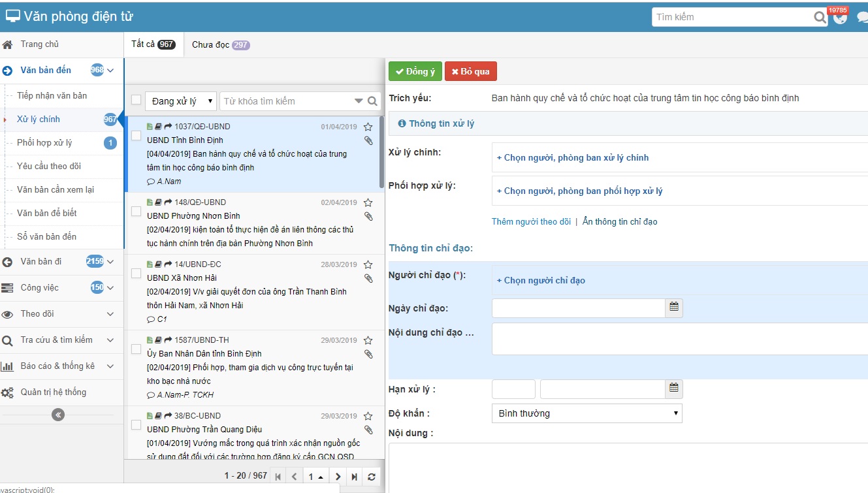868x493 pixels.
Task: Open attachment paperclip of 1587/UBND-TH
Action: pos(368,354)
